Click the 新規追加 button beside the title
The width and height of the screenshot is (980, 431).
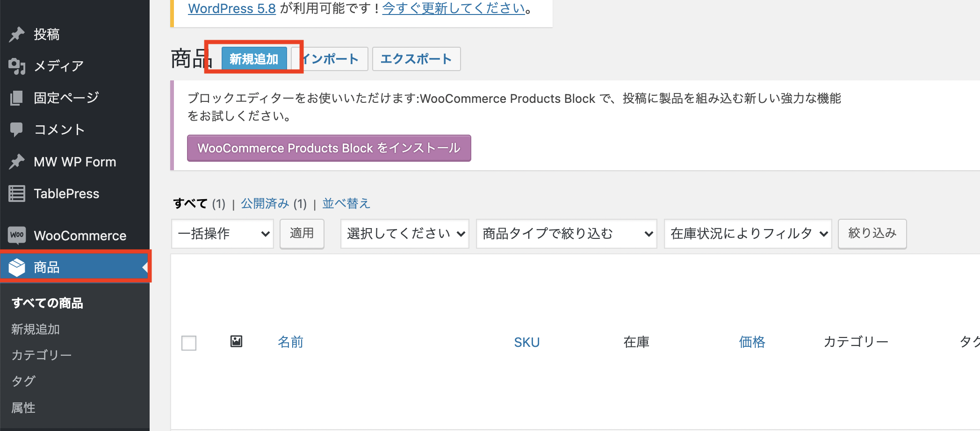click(254, 59)
